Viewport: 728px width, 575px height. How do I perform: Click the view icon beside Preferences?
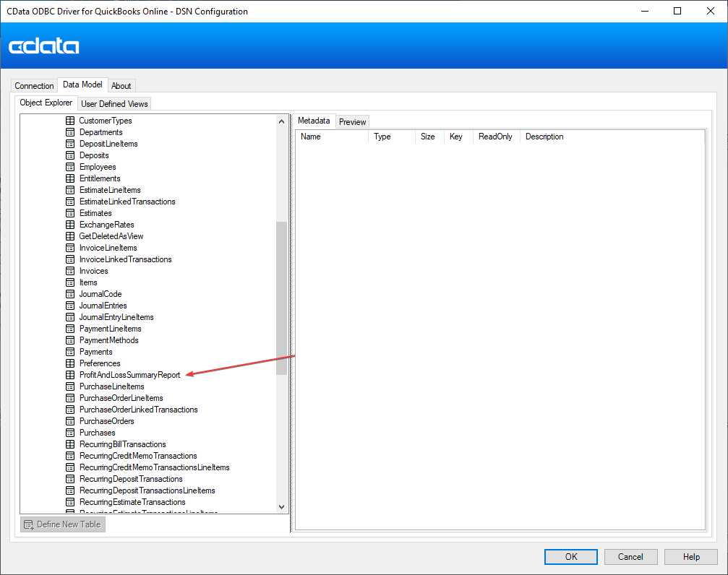pyautogui.click(x=70, y=363)
